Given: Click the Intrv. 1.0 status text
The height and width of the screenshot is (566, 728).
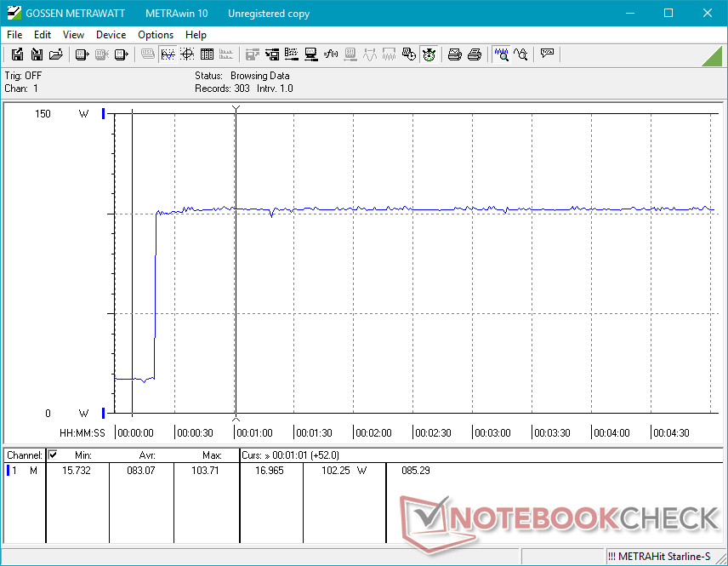Looking at the screenshot, I should [275, 89].
